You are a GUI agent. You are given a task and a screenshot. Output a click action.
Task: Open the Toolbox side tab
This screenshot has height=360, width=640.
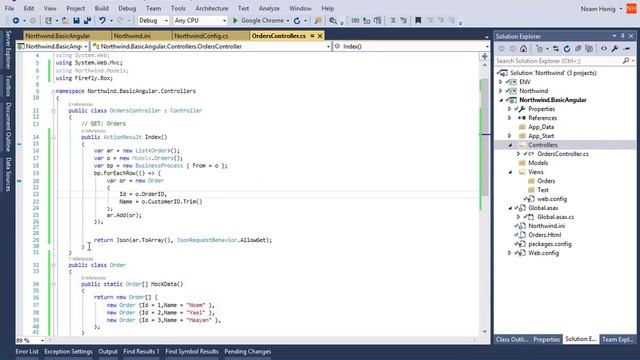8,86
